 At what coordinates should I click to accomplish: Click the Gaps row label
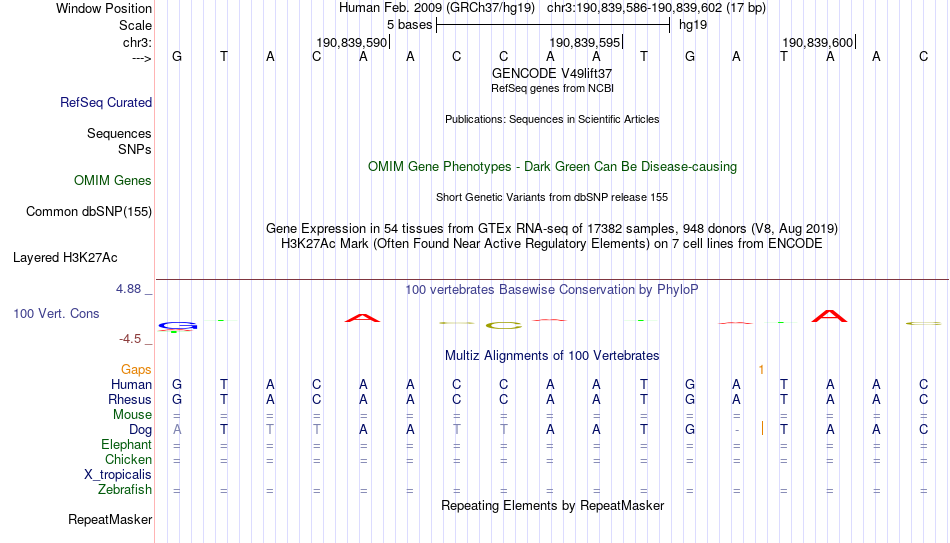point(136,370)
